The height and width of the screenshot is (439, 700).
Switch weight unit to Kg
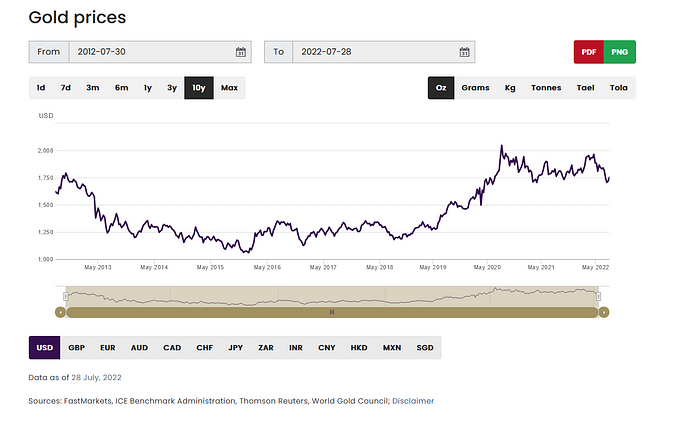click(510, 88)
